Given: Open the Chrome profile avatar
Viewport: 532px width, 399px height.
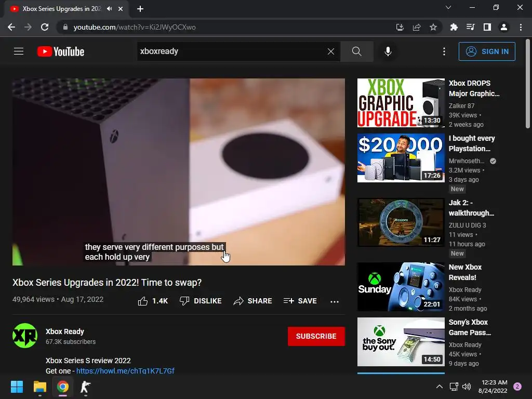Looking at the screenshot, I should click(x=504, y=27).
